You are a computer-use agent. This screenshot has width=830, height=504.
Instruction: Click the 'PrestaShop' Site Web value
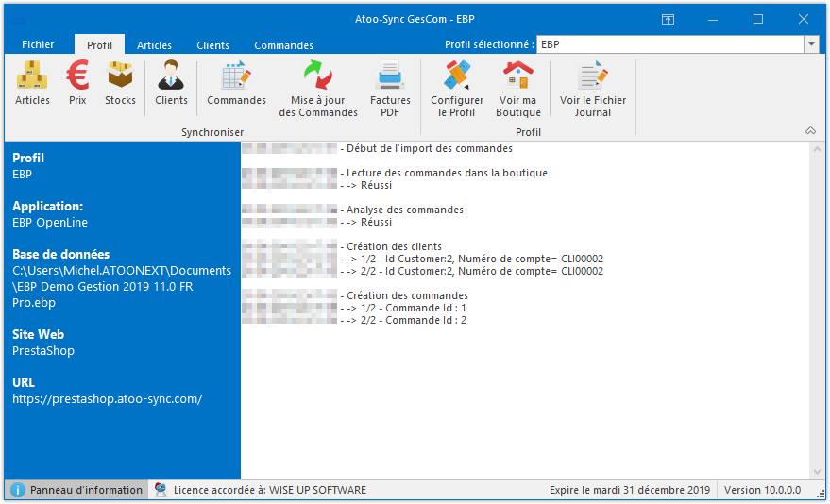[x=43, y=351]
